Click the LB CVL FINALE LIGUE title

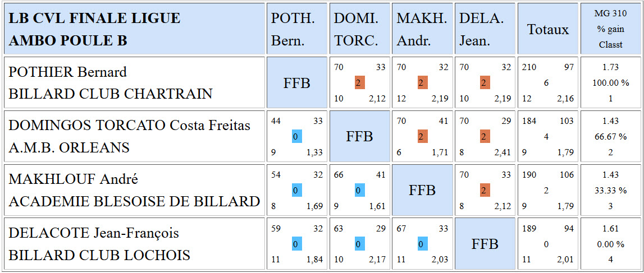(94, 18)
